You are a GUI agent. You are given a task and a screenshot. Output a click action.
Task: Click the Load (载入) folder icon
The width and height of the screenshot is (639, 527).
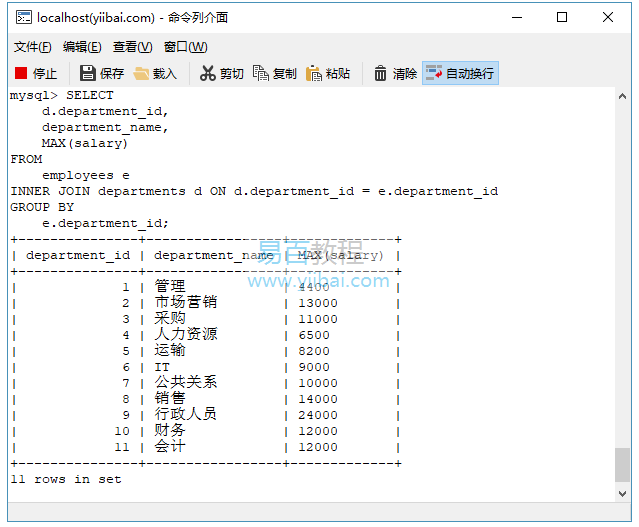click(142, 73)
